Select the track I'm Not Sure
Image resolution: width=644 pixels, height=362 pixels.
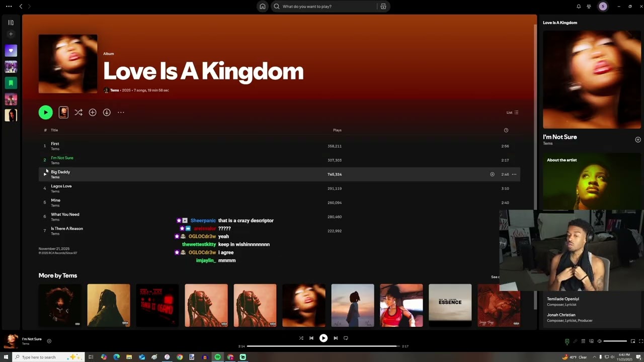click(x=279, y=160)
